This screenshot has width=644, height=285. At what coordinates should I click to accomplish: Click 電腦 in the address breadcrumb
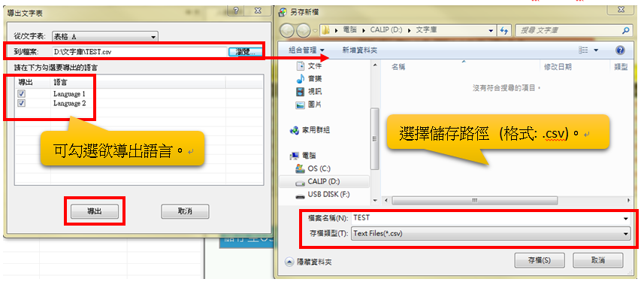click(x=350, y=30)
